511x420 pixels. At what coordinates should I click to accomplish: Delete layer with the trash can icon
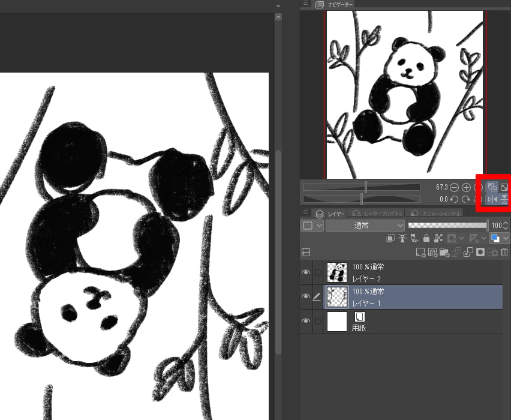click(x=504, y=253)
